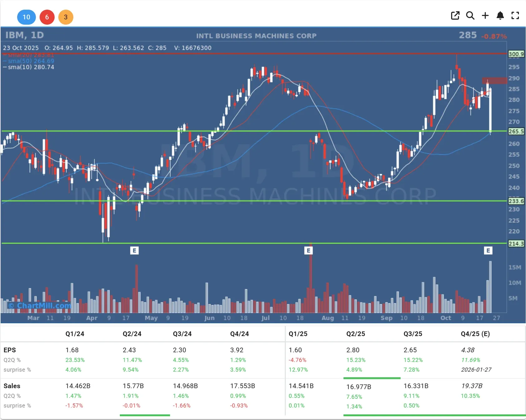Open alerts via the bell icon

point(500,16)
